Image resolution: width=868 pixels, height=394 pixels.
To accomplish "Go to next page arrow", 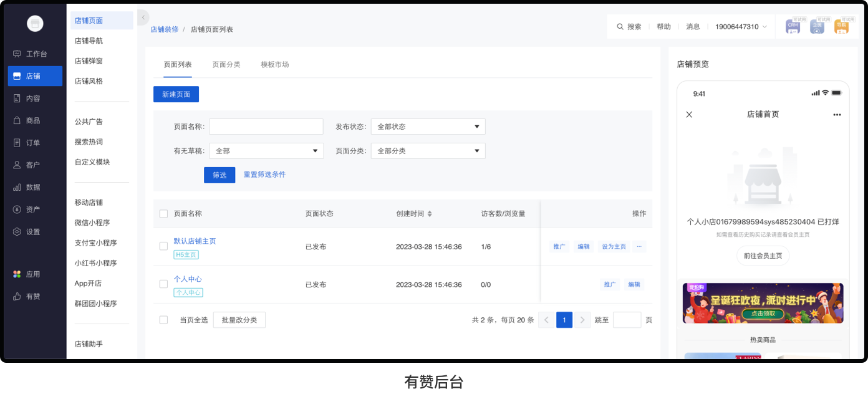I will 582,320.
